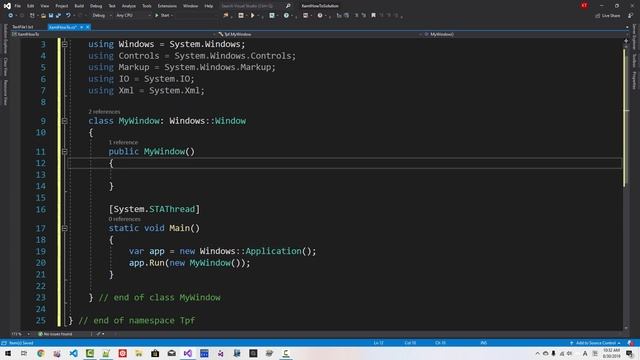Click the Save file toolbar icon
Viewport: 640px width, 360px height.
[51, 16]
